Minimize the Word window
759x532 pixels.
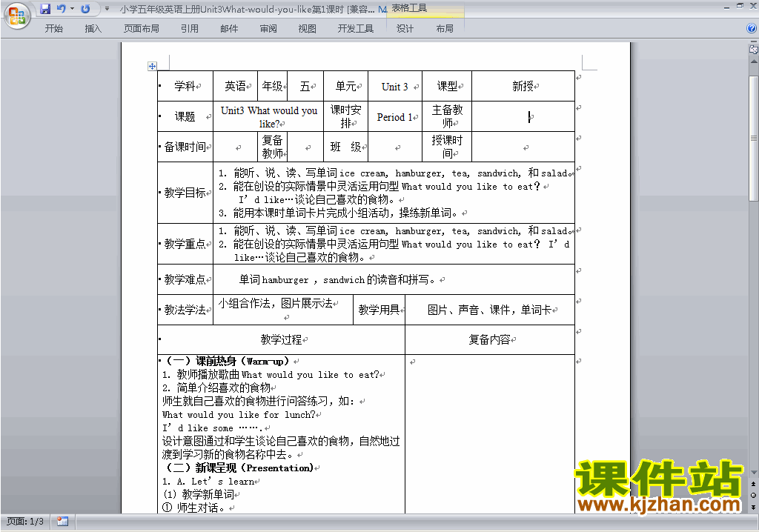coord(726,7)
